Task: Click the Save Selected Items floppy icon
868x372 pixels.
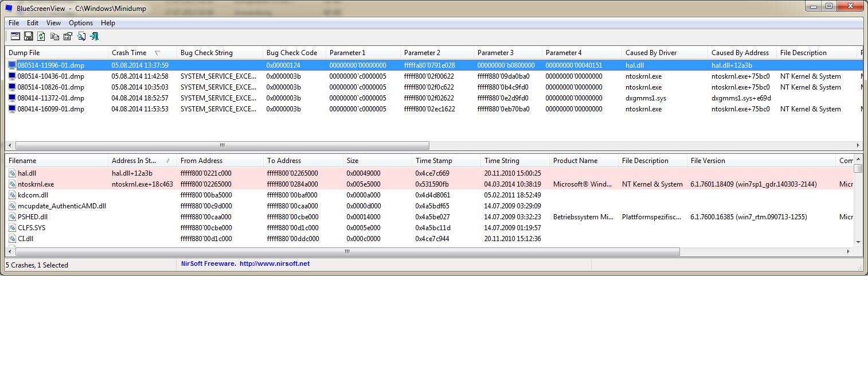Action: point(28,36)
